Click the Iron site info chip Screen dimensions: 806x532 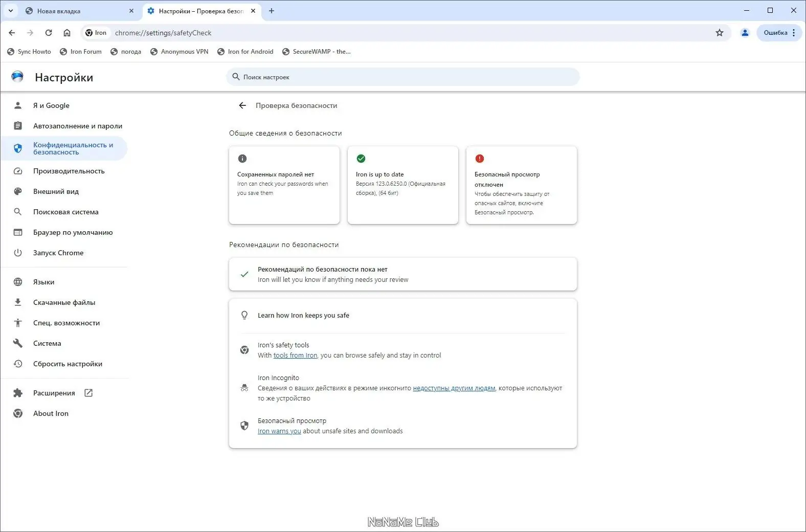coord(96,33)
